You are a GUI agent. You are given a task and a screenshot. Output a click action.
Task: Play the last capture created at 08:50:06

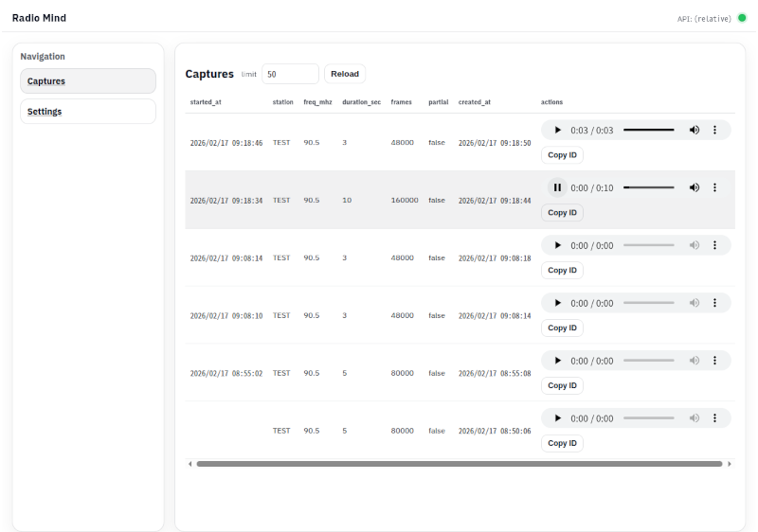(557, 418)
